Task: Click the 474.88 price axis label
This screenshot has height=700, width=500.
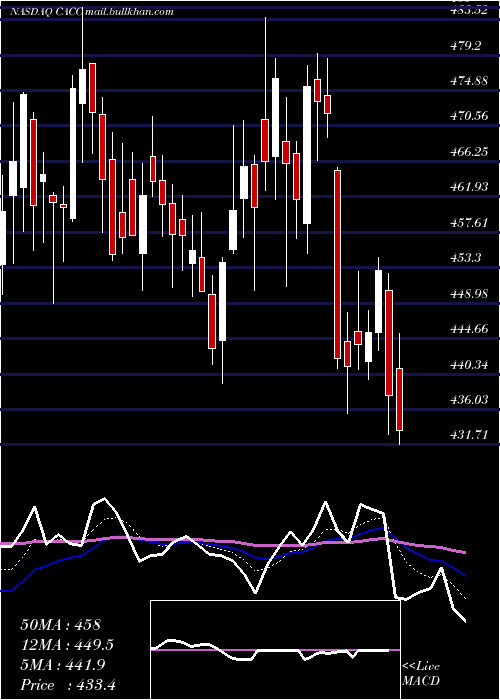Action: [x=468, y=81]
